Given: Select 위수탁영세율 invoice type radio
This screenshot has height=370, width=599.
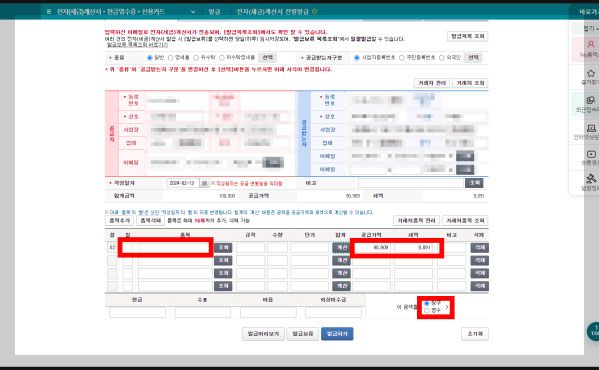Looking at the screenshot, I should (x=222, y=58).
